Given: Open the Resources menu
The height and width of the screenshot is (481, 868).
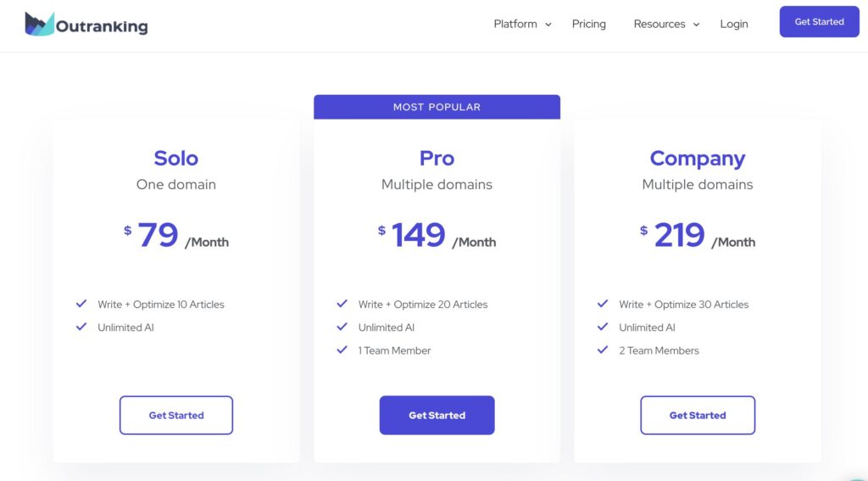Looking at the screenshot, I should (x=659, y=24).
